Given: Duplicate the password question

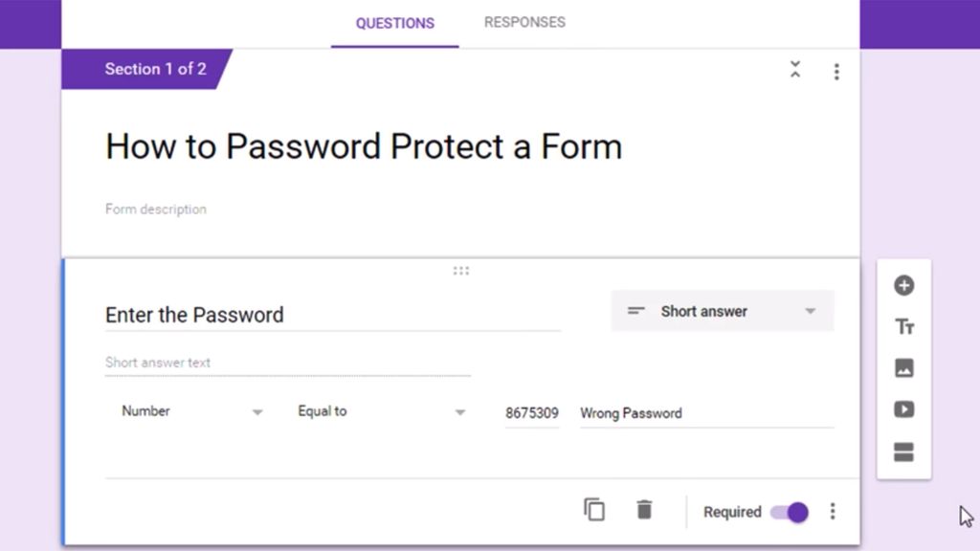Looking at the screenshot, I should pyautogui.click(x=595, y=510).
